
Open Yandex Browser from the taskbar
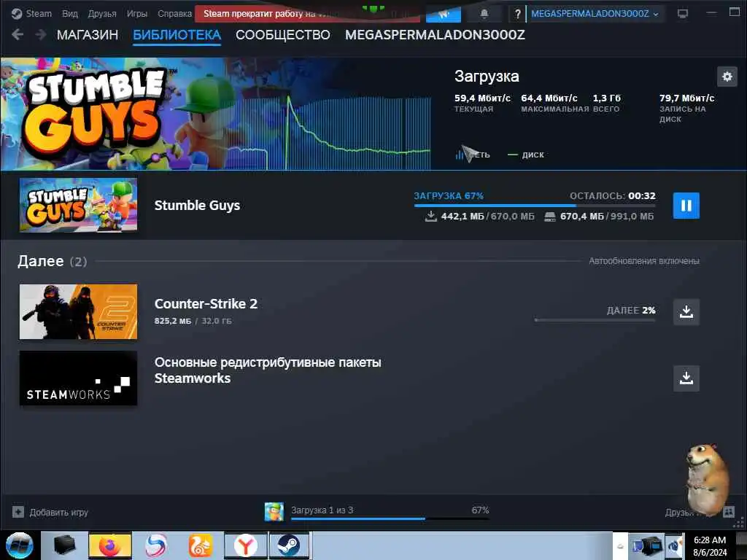pyautogui.click(x=245, y=545)
